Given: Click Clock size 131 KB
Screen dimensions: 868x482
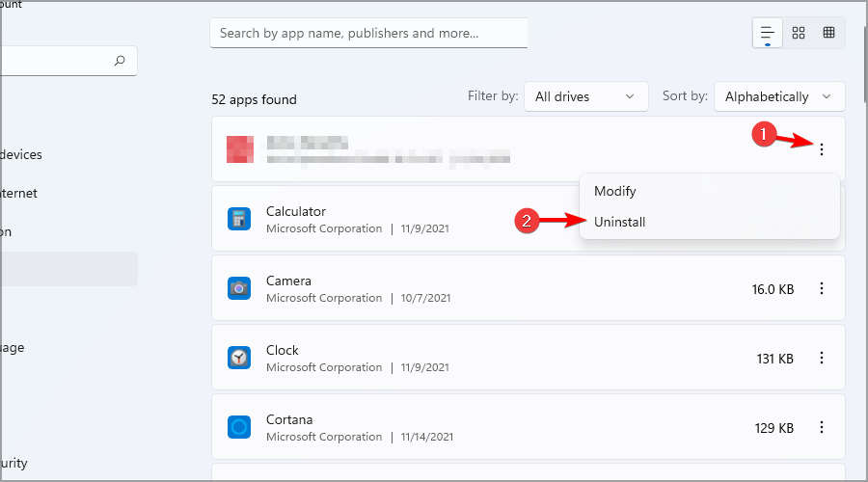Looking at the screenshot, I should (775, 359).
